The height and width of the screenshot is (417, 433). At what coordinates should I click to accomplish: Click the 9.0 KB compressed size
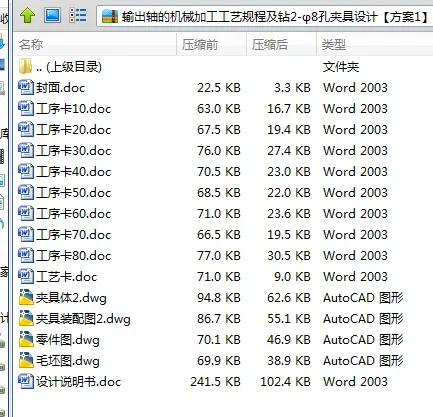pyautogui.click(x=292, y=277)
